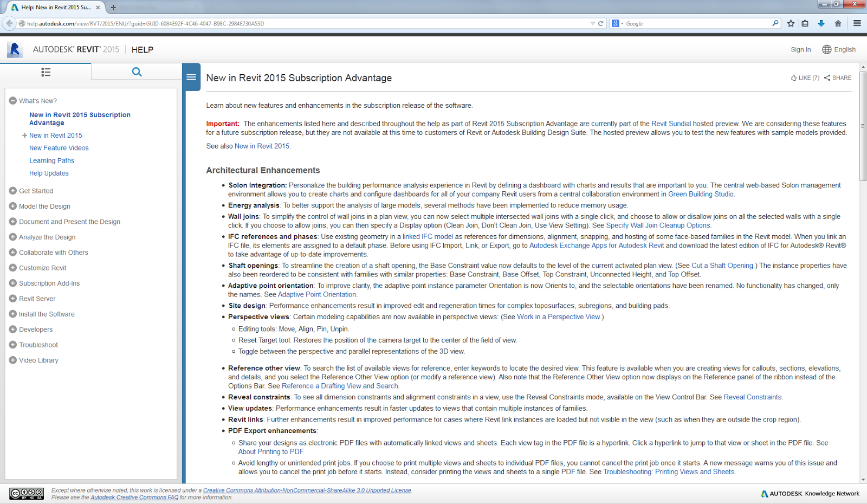Expand New in Revit 2015 subtree
867x504 pixels.
tap(24, 135)
